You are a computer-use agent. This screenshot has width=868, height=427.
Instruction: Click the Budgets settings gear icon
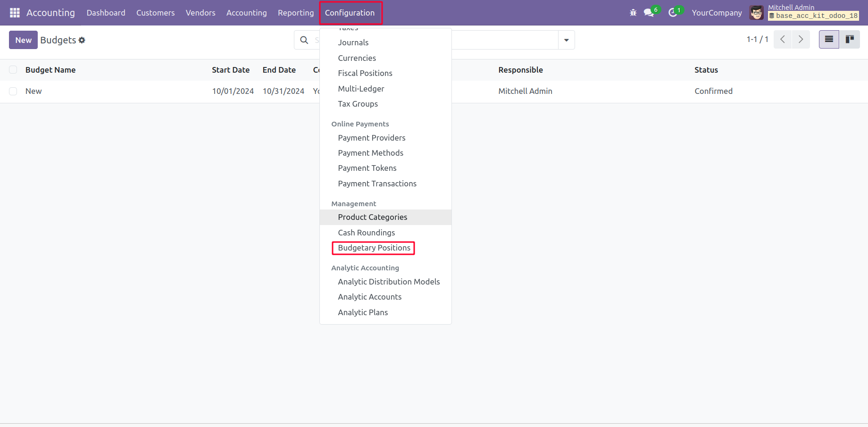click(82, 40)
